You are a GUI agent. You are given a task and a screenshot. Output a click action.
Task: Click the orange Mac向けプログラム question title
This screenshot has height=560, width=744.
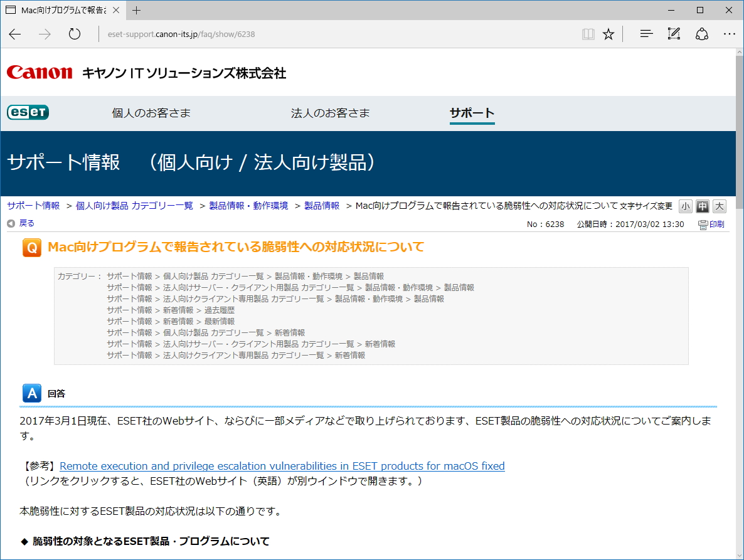pos(236,247)
